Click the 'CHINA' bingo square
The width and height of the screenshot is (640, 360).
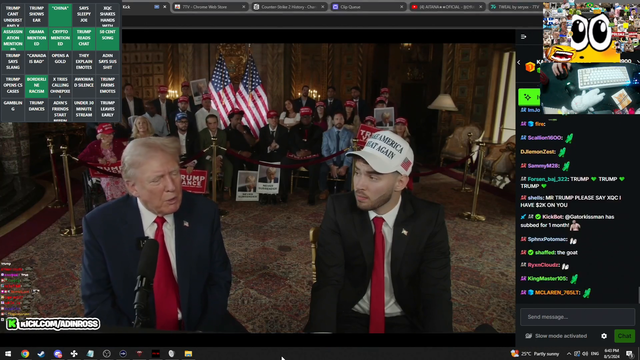point(60,15)
